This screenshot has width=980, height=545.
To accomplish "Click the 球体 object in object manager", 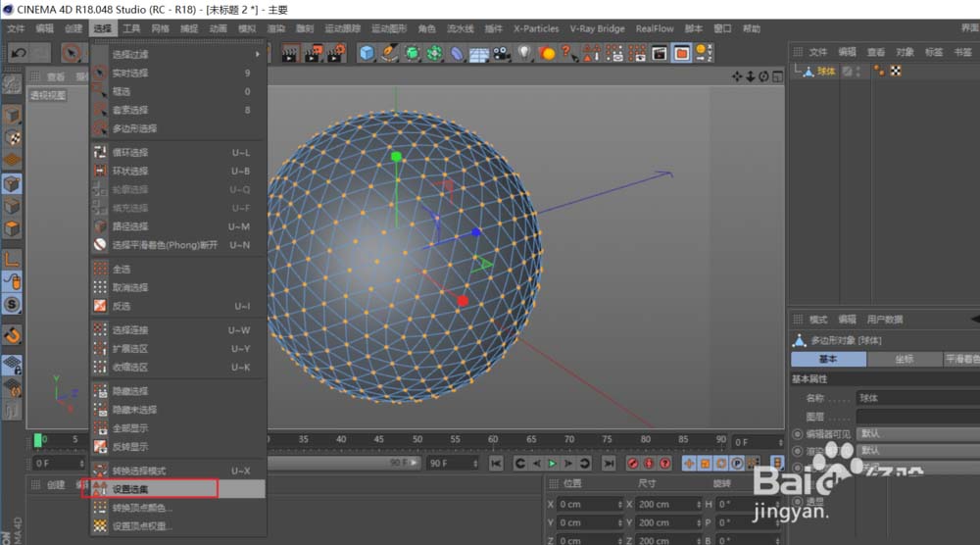I will click(x=826, y=72).
